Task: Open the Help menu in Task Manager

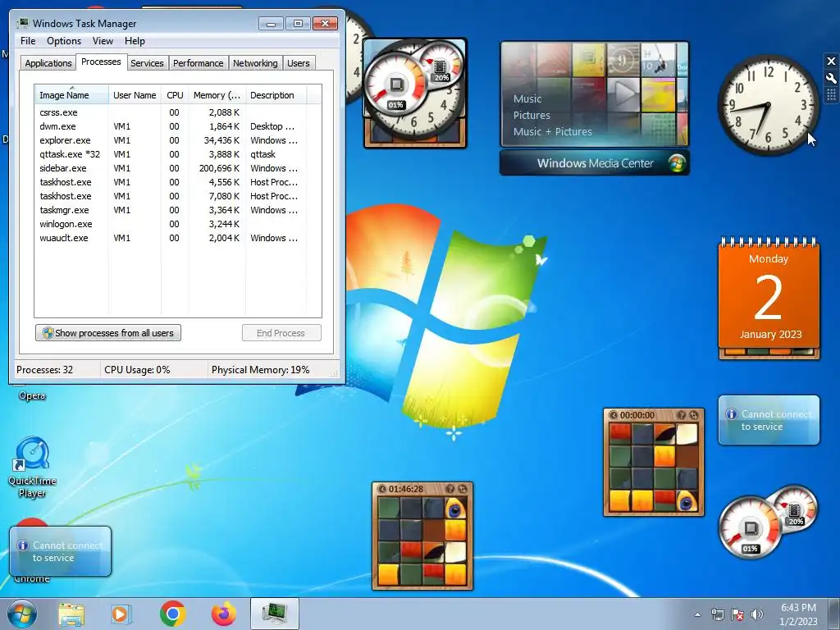Action: (135, 41)
